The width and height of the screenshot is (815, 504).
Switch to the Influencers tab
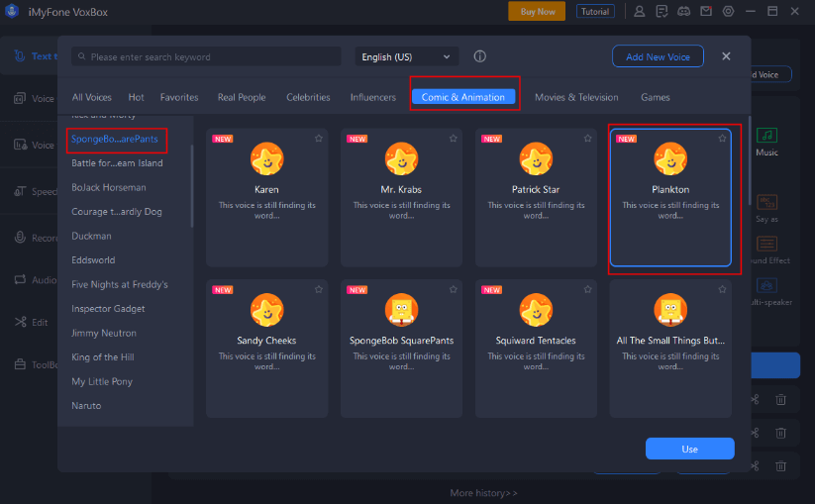click(x=373, y=97)
